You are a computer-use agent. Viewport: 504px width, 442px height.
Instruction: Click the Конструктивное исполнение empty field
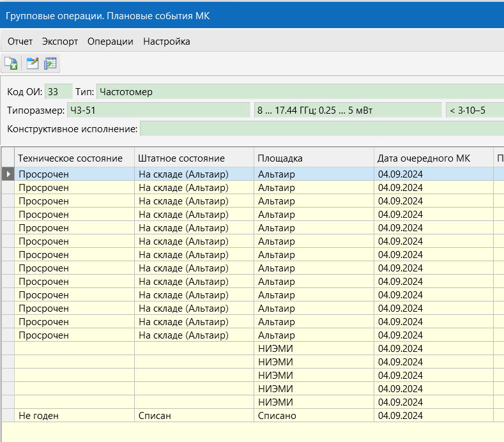pyautogui.click(x=322, y=129)
